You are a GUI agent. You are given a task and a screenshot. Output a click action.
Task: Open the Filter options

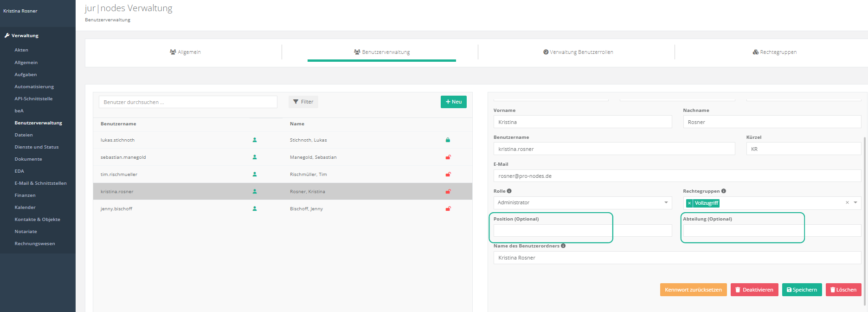[x=303, y=102]
